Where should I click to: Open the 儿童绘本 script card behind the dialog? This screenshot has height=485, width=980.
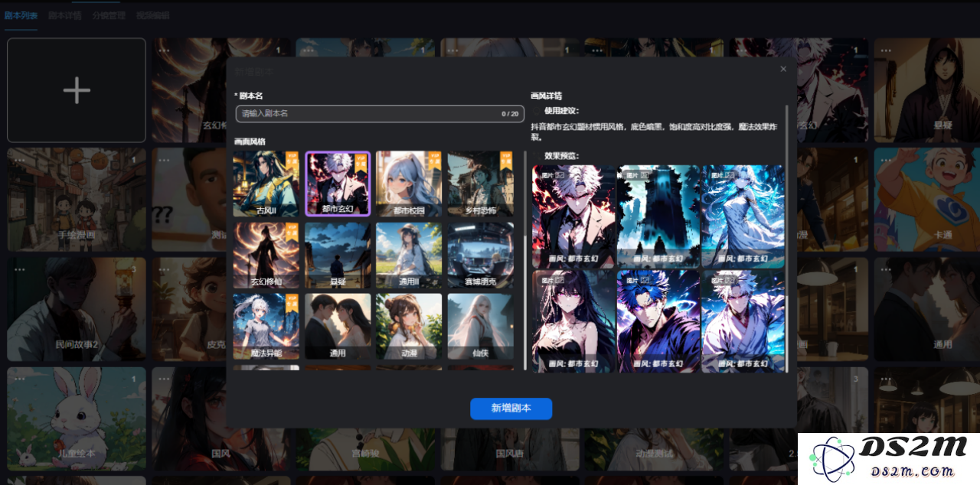[77, 418]
